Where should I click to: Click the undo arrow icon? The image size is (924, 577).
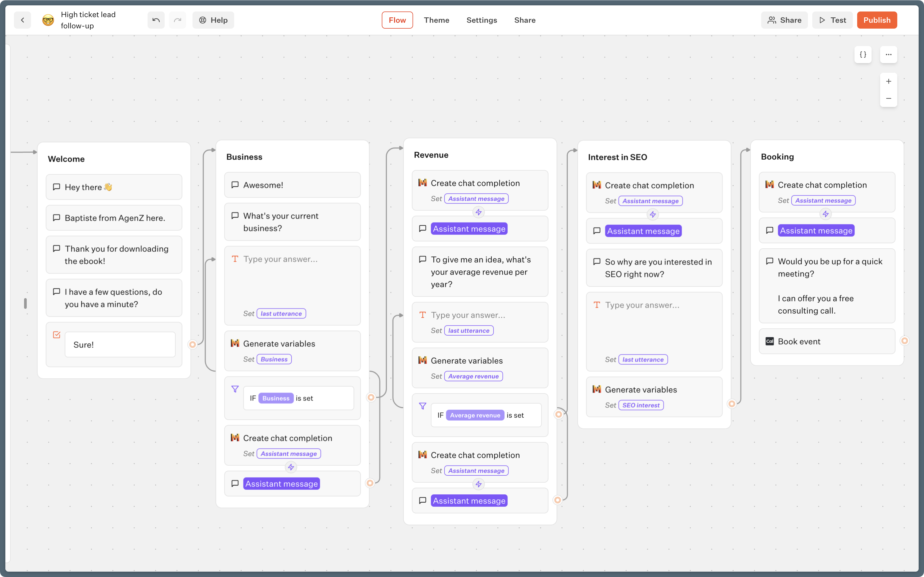click(156, 20)
